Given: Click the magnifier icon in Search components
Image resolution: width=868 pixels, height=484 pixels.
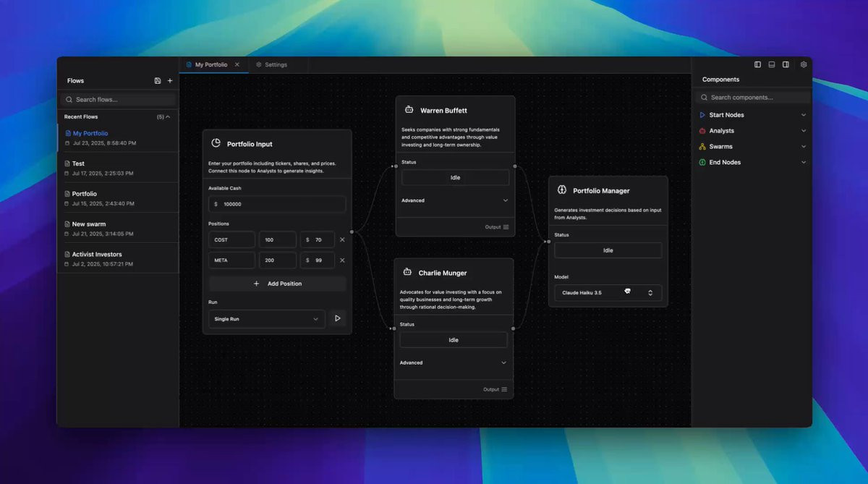Looking at the screenshot, I should [704, 98].
